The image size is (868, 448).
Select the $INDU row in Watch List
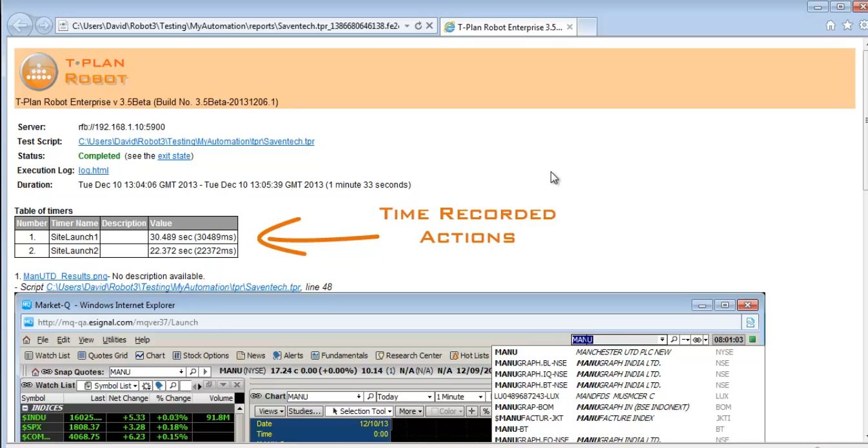[x=127, y=418]
